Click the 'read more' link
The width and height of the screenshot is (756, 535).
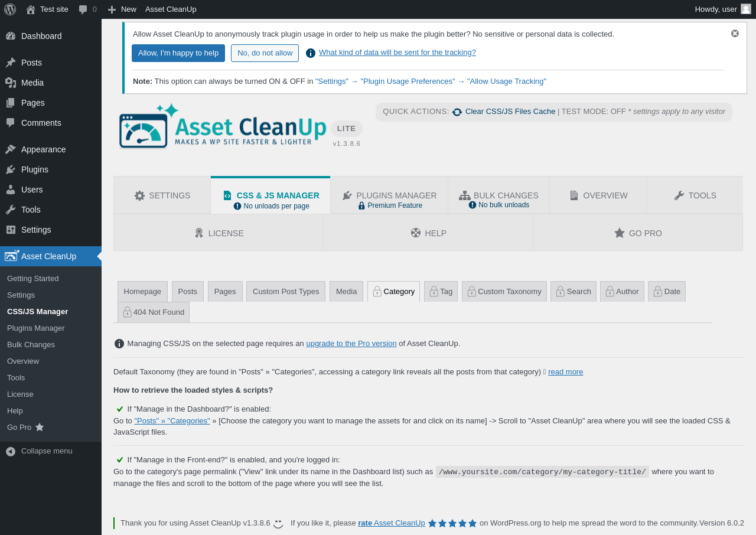[565, 372]
